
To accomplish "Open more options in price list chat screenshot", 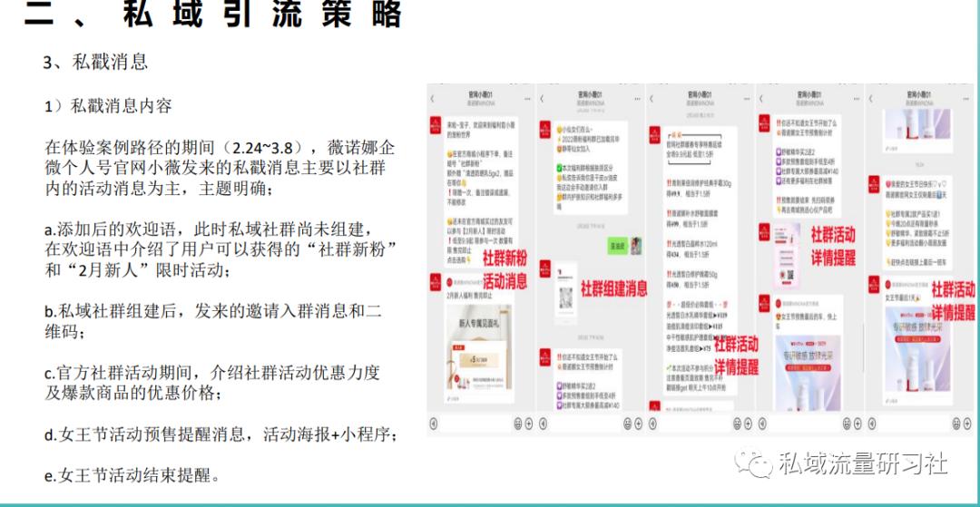I will pos(747,99).
